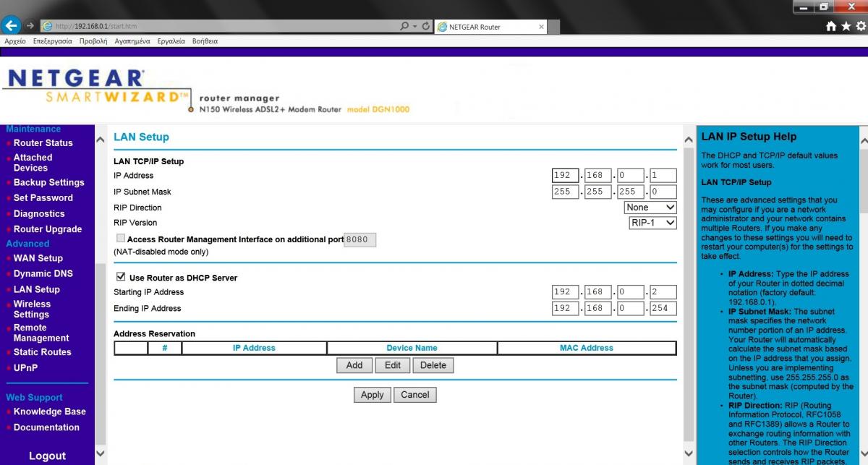868x465 pixels.
Task: Toggle Use Router as DHCP Server checkbox
Action: click(120, 277)
